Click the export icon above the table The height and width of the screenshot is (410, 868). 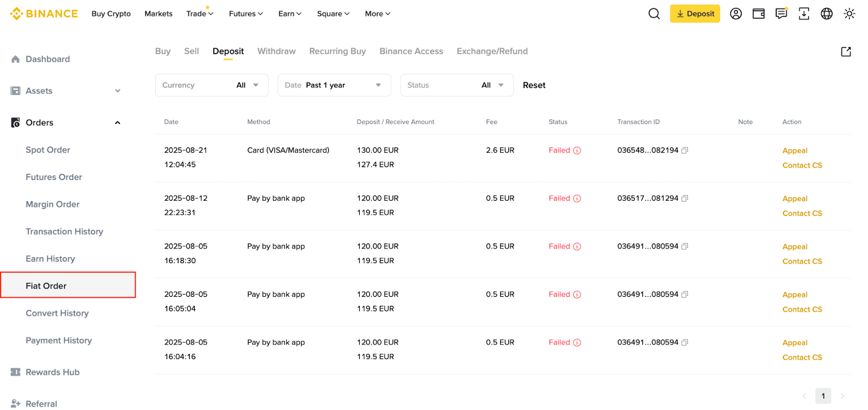(846, 52)
